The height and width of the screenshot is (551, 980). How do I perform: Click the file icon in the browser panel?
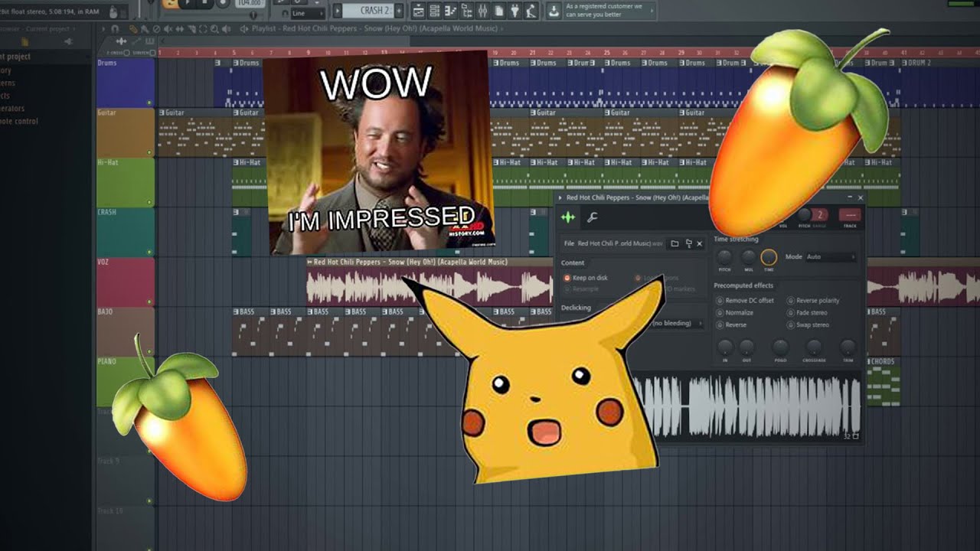coord(25,42)
